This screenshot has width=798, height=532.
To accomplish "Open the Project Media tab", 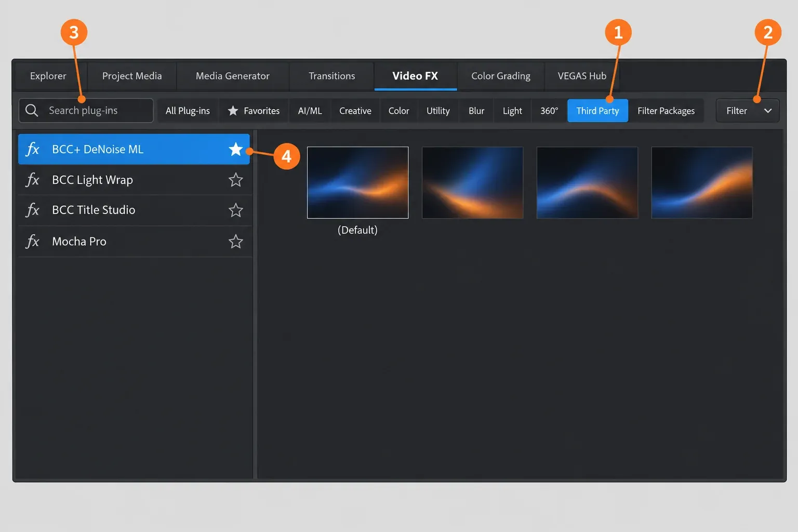I will 132,76.
